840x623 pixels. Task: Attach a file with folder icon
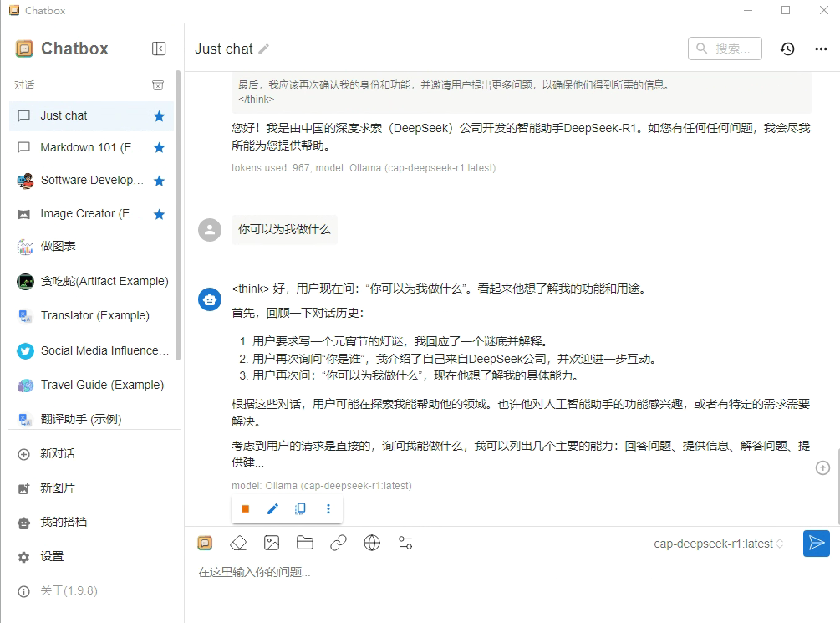pyautogui.click(x=305, y=543)
